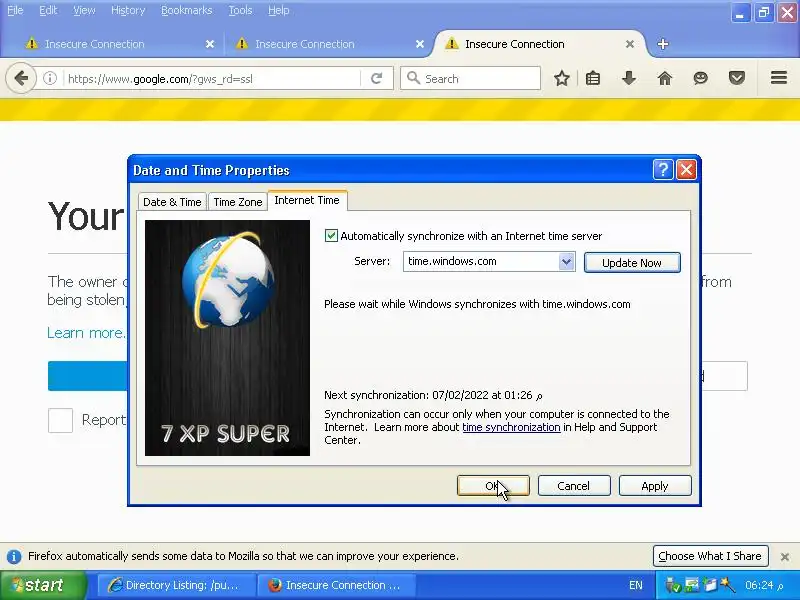Image resolution: width=800 pixels, height=600 pixels.
Task: Click the first system tray icon
Action: (x=672, y=585)
